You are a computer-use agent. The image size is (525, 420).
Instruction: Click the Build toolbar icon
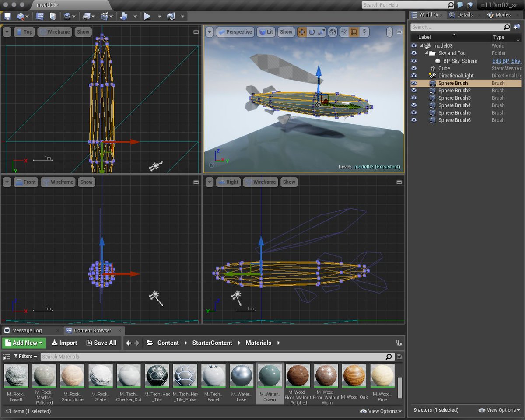pos(124,16)
